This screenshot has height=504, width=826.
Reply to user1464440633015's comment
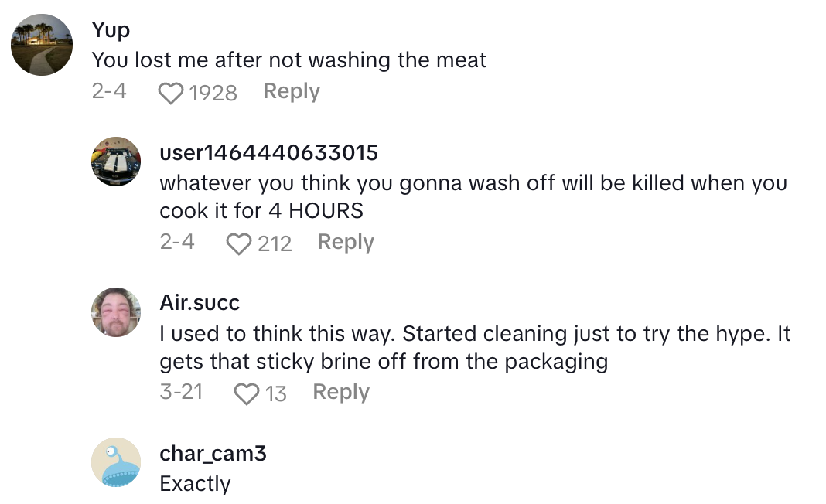coord(346,242)
